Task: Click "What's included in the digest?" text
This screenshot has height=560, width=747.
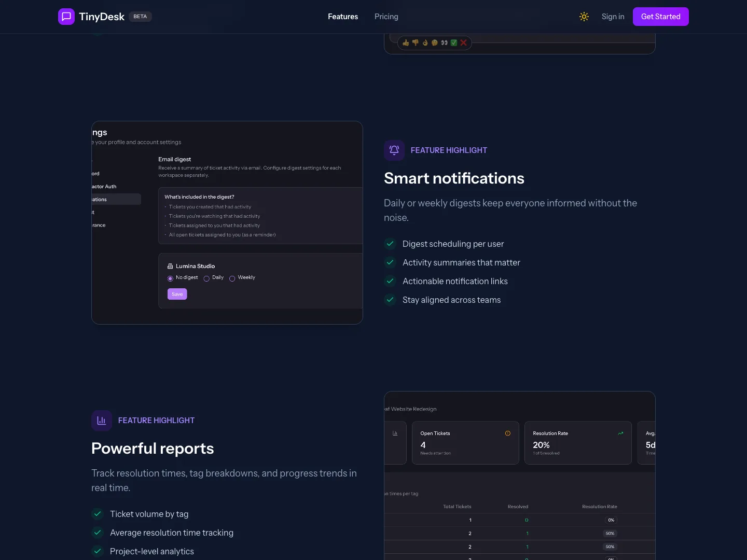Action: click(x=199, y=197)
